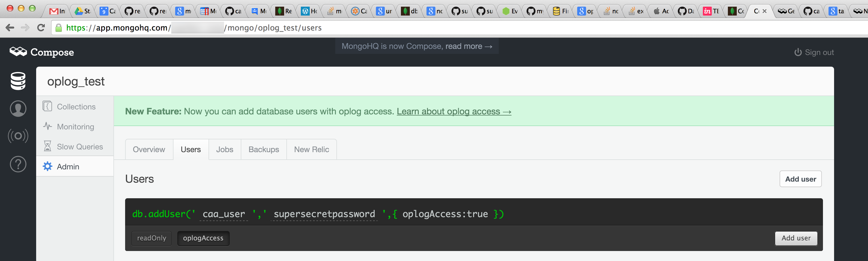Viewport: 868px width, 261px height.
Task: Click the browser forward arrow
Action: coord(25,27)
